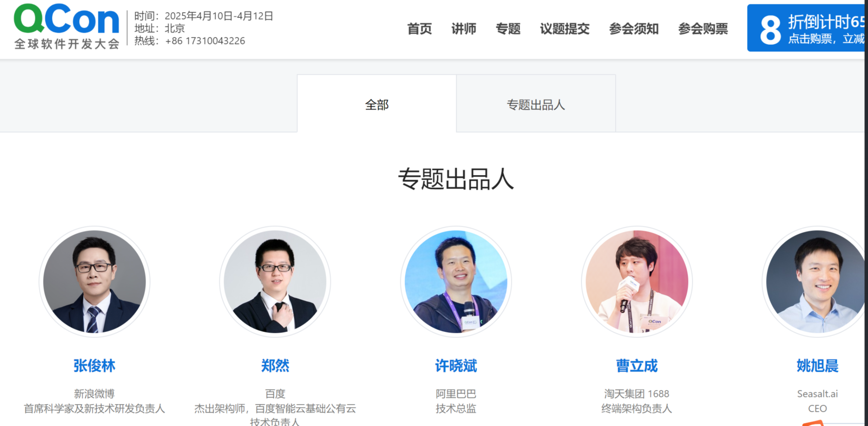Viewport: 868px width, 426px height.
Task: Open the 议题提交 page
Action: (564, 29)
